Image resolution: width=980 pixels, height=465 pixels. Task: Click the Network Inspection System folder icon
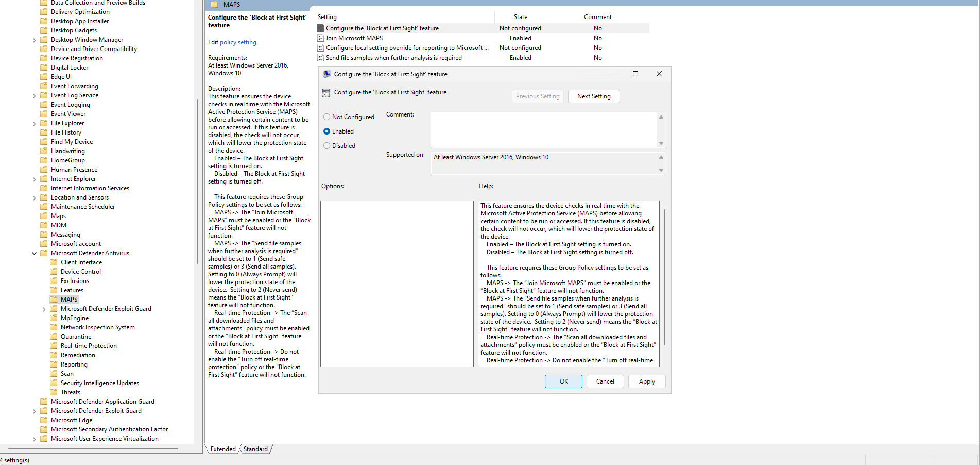(54, 327)
